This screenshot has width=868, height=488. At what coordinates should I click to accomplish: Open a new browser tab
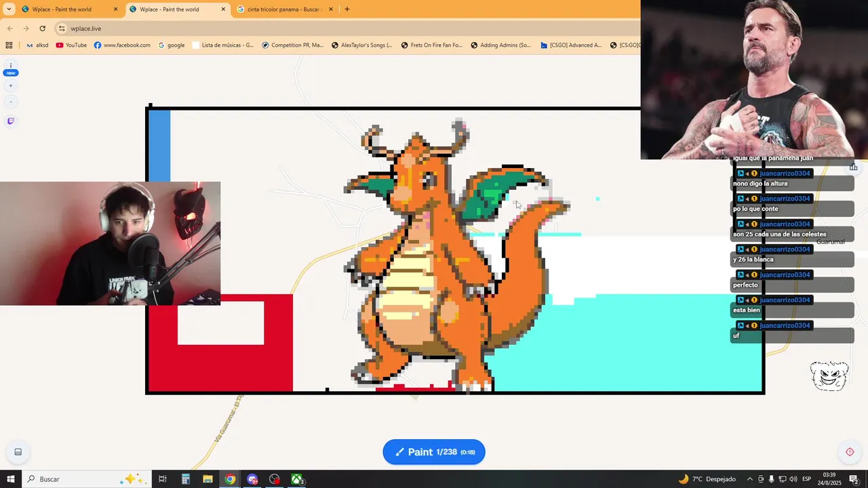[x=347, y=9]
